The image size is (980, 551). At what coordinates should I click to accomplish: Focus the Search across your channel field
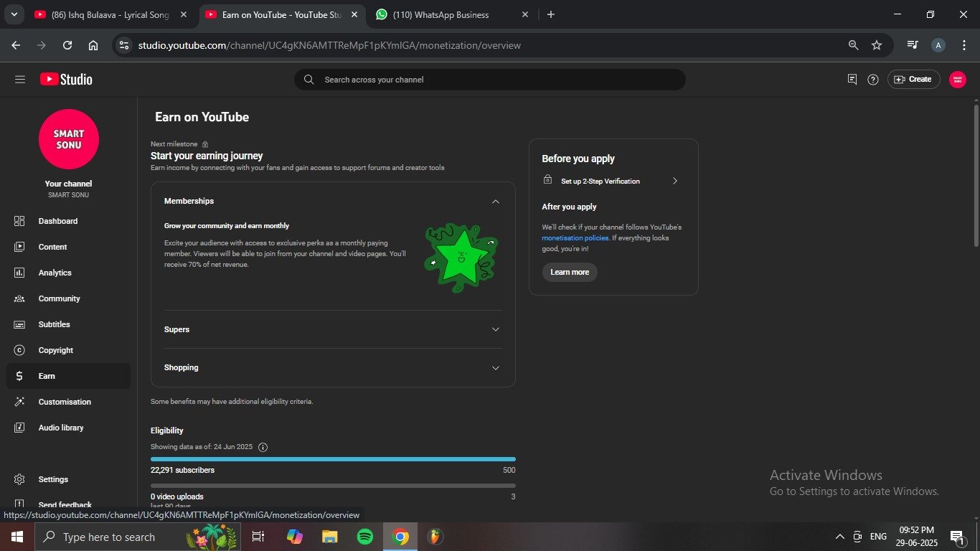[x=490, y=80]
